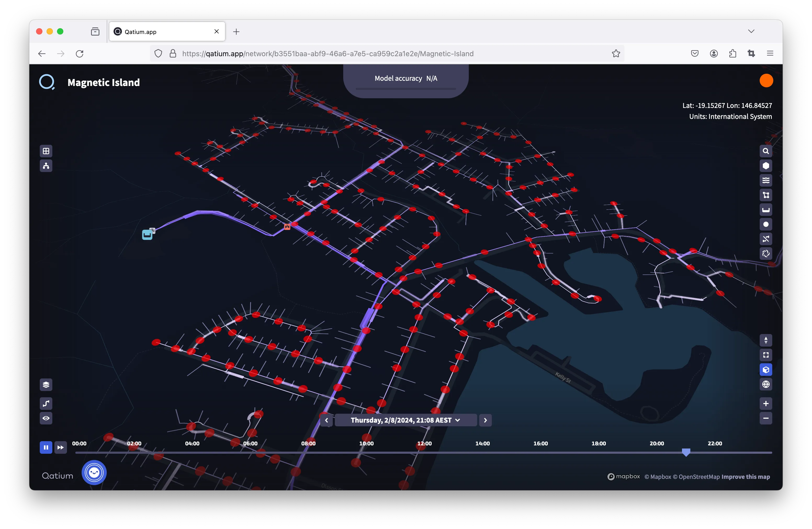Open the network hierarchy icon on left
812x529 pixels.
pyautogui.click(x=46, y=166)
